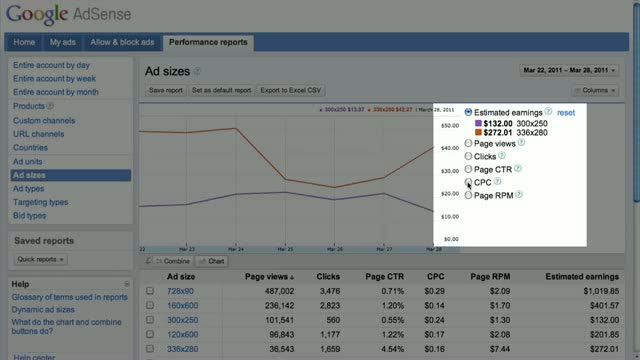Select Estimated earnings radio button
Image resolution: width=640 pixels, height=360 pixels.
(468, 112)
